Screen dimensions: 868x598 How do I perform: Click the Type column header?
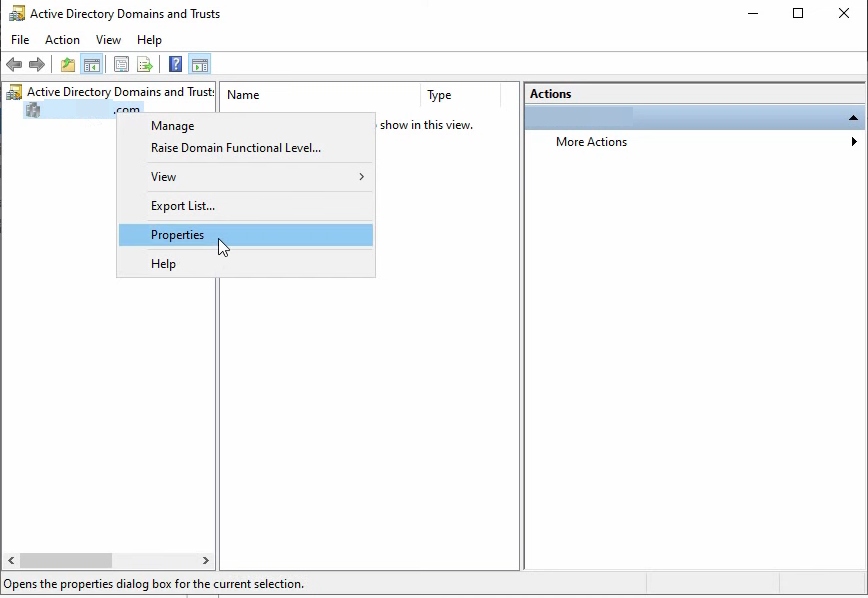[x=461, y=95]
